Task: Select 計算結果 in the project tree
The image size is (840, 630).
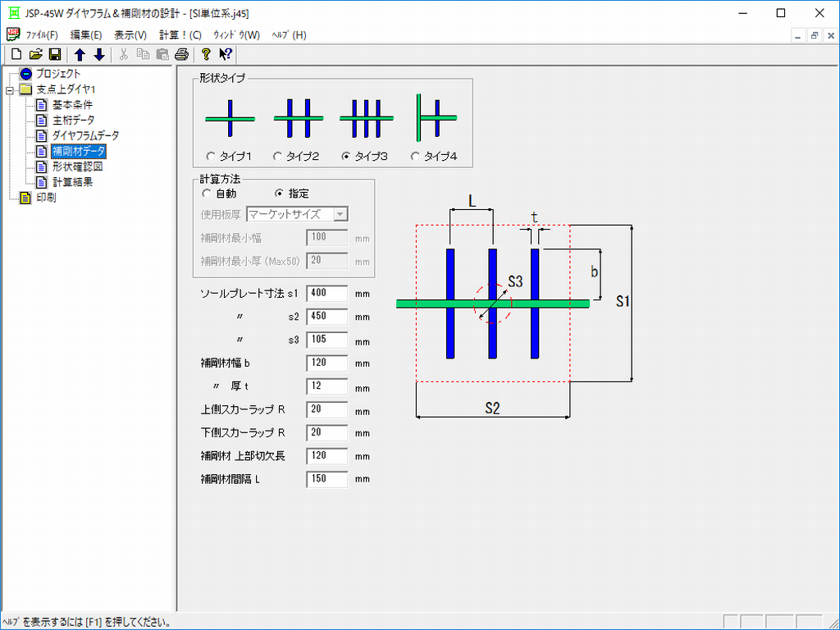Action: click(x=72, y=182)
